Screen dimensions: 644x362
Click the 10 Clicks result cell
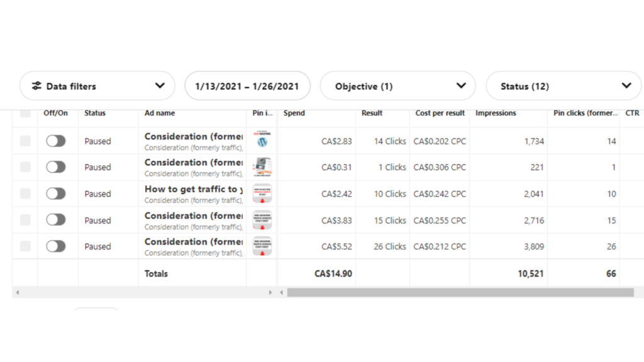(x=390, y=194)
